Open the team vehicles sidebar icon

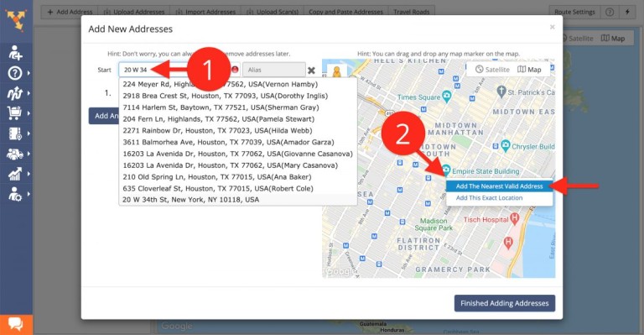[15, 154]
